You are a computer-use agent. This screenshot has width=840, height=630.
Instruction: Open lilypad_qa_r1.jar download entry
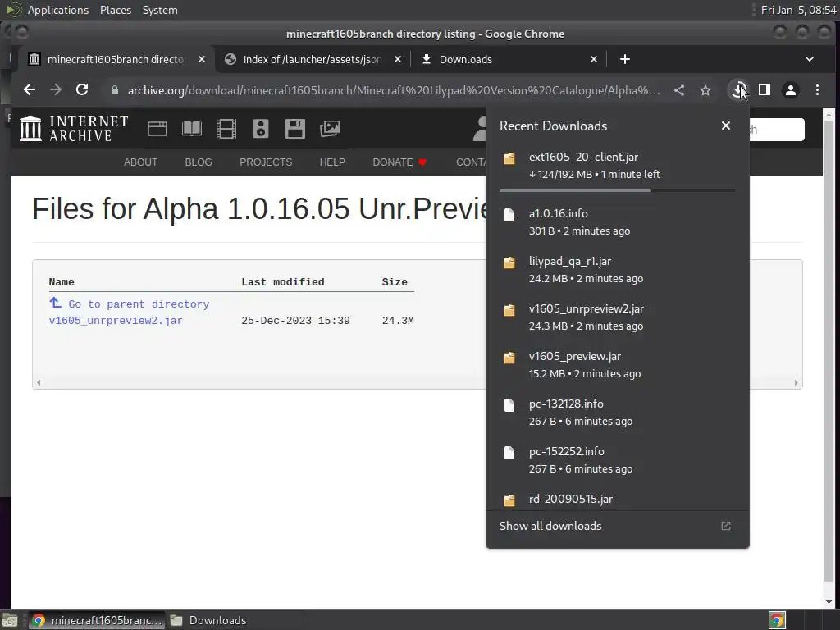click(617, 270)
